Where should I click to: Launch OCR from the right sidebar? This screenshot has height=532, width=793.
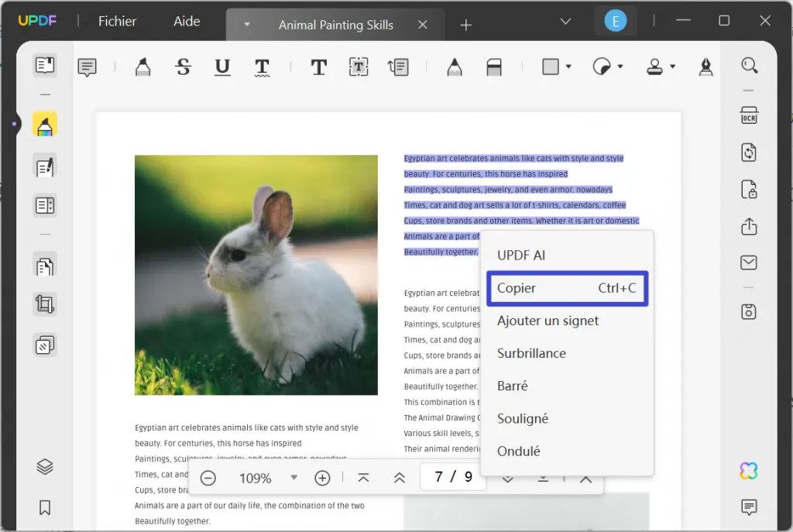(x=748, y=113)
